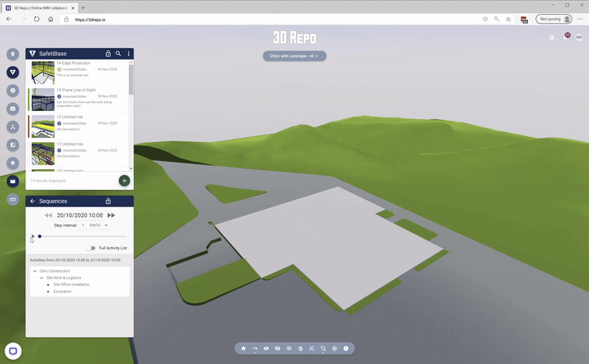Image resolution: width=589 pixels, height=364 pixels.
Task: Open the support chat bubble
Action: (x=13, y=351)
